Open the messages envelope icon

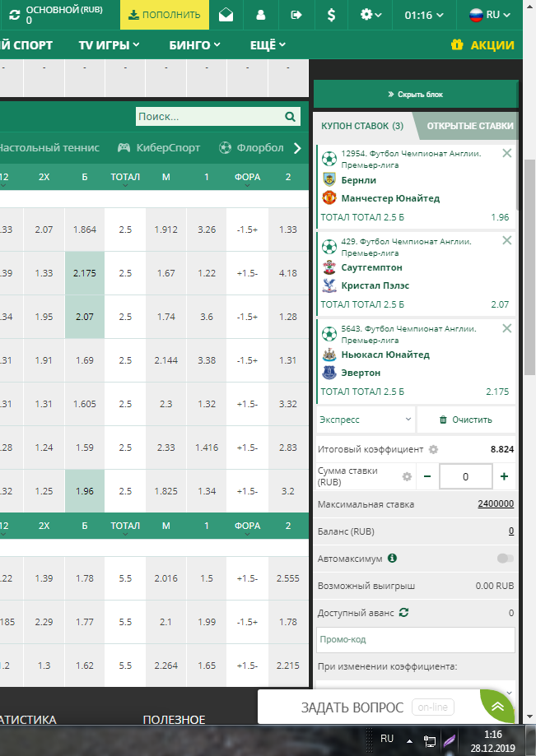coord(226,15)
